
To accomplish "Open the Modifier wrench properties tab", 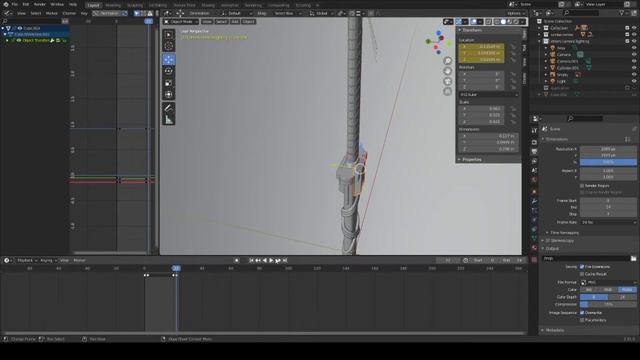I will click(x=534, y=201).
